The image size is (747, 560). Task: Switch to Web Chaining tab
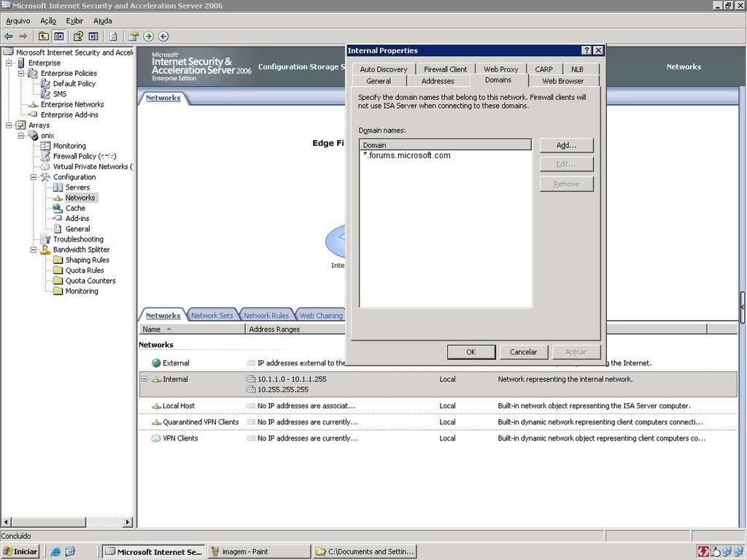click(321, 316)
